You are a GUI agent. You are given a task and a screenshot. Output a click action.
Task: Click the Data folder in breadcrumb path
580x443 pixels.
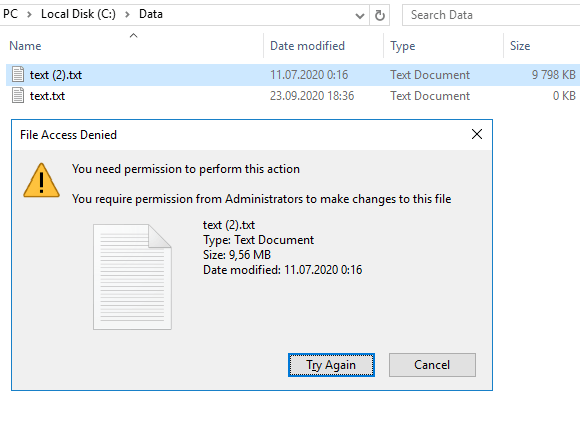pyautogui.click(x=151, y=14)
